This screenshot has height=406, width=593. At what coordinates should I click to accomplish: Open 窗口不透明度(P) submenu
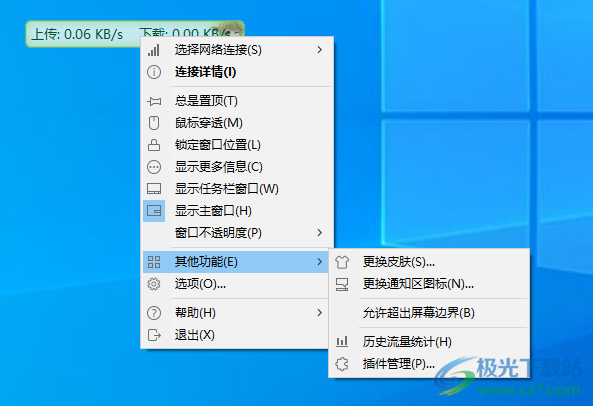tap(237, 232)
